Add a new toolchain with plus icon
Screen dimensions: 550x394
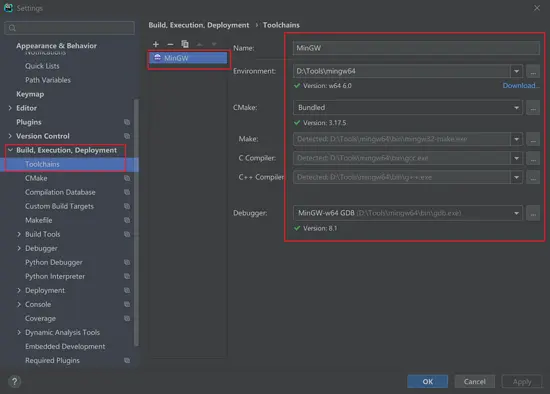156,44
